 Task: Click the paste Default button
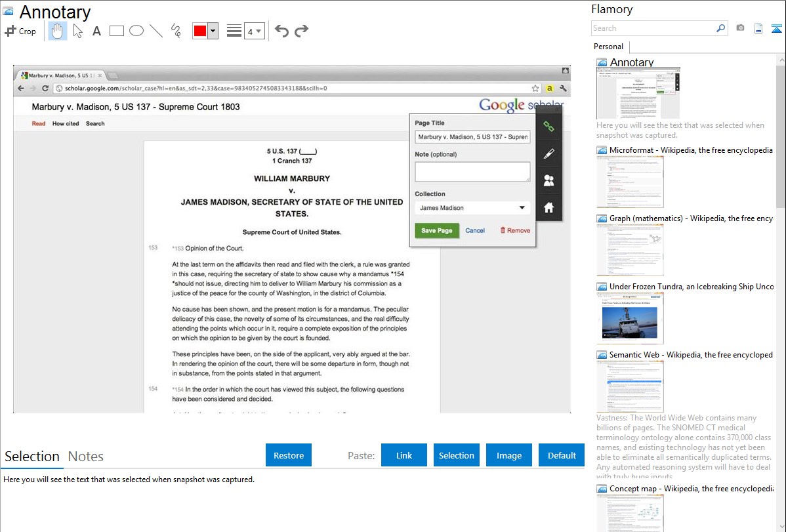562,455
